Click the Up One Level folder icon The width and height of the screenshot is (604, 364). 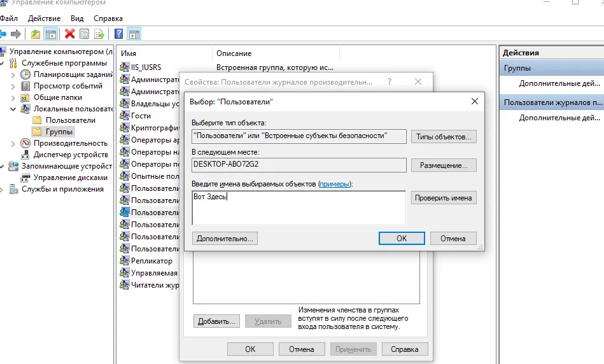coord(36,34)
